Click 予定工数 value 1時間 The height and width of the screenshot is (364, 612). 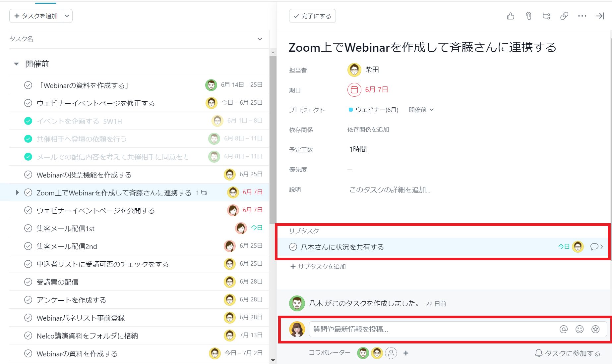(358, 149)
